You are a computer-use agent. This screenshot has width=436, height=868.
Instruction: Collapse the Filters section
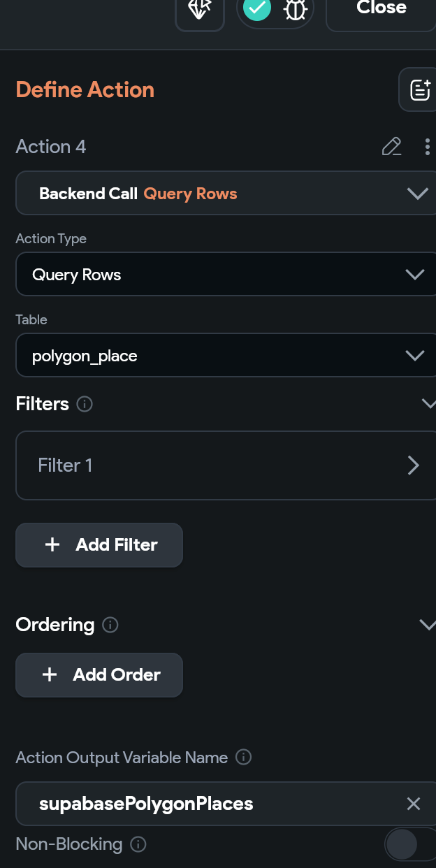click(x=428, y=404)
